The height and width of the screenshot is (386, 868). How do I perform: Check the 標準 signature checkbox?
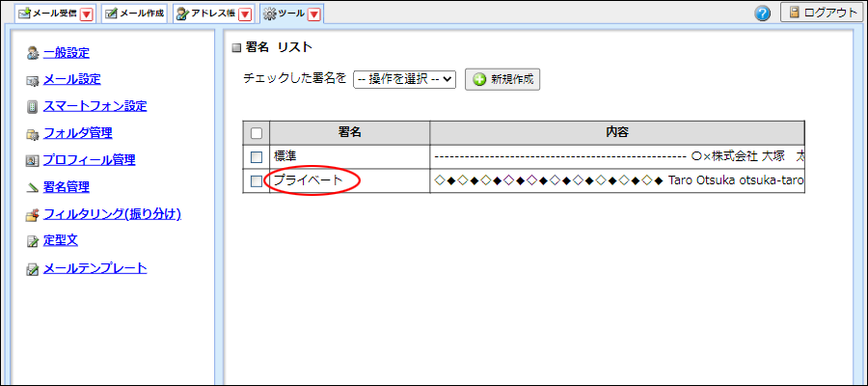click(x=257, y=156)
